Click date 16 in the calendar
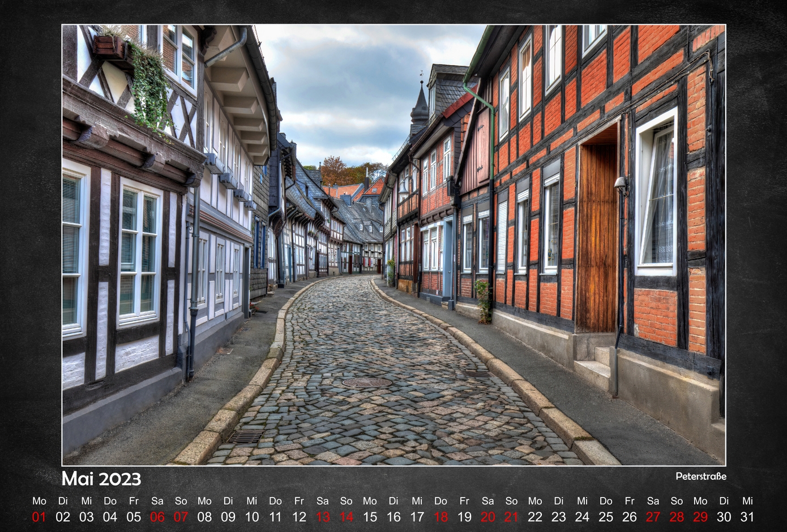Image resolution: width=787 pixels, height=532 pixels. pyautogui.click(x=394, y=517)
